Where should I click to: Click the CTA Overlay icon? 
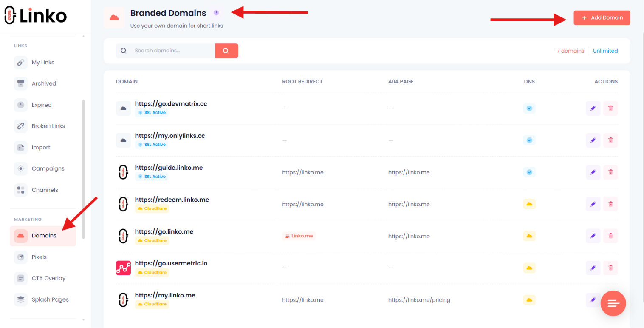tap(21, 278)
